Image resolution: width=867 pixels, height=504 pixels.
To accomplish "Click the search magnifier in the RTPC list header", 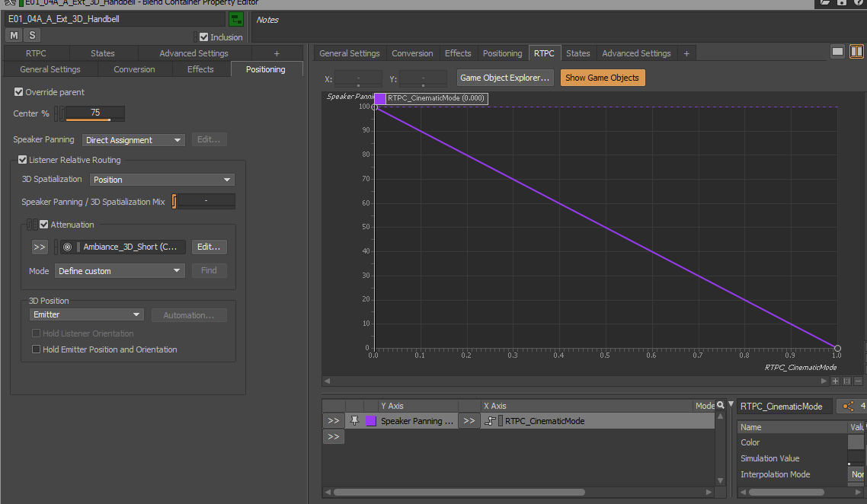I will coord(721,405).
